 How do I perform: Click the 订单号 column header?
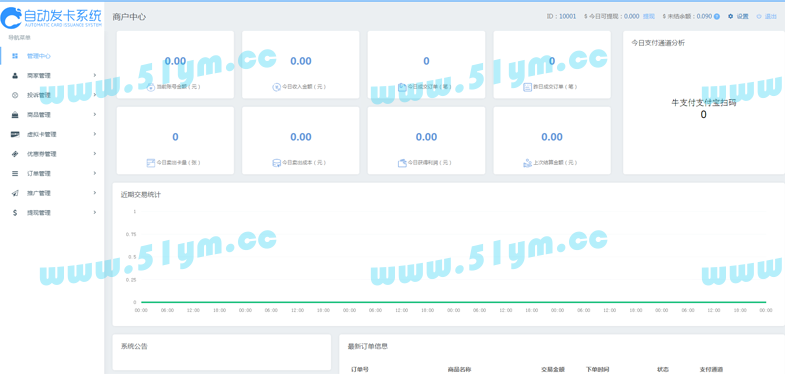point(360,369)
